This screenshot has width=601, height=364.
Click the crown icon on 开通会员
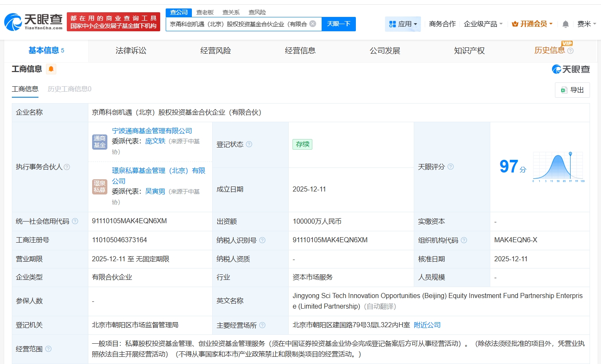coord(515,24)
